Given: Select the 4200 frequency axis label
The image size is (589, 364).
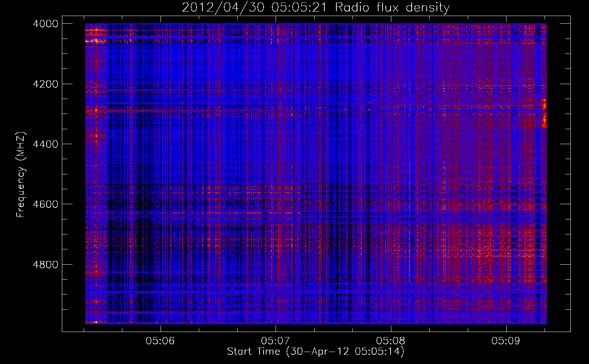Looking at the screenshot, I should coord(46,84).
